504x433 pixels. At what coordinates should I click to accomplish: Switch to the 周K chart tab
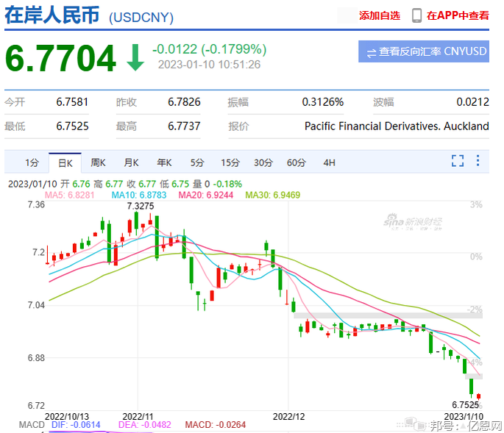tap(98, 163)
